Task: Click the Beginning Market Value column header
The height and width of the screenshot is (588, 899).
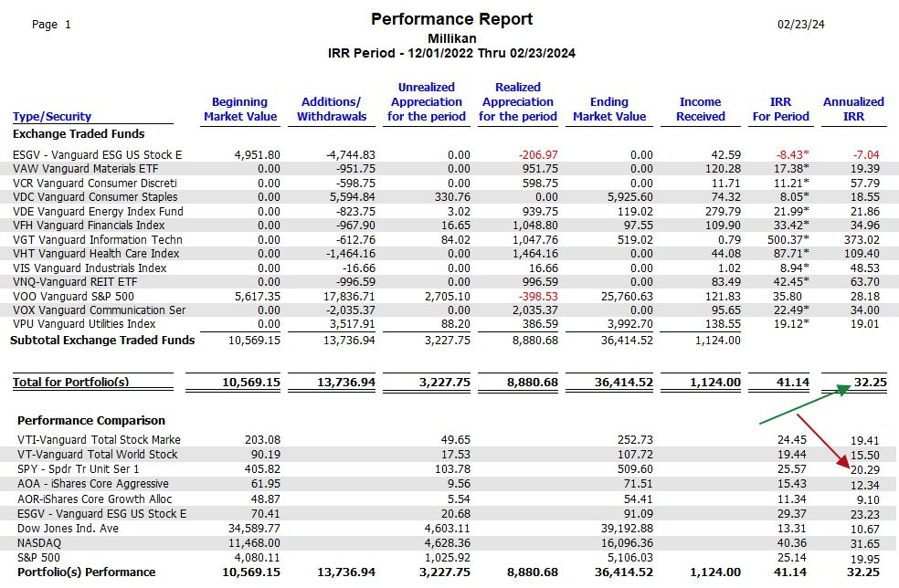Action: tap(240, 109)
